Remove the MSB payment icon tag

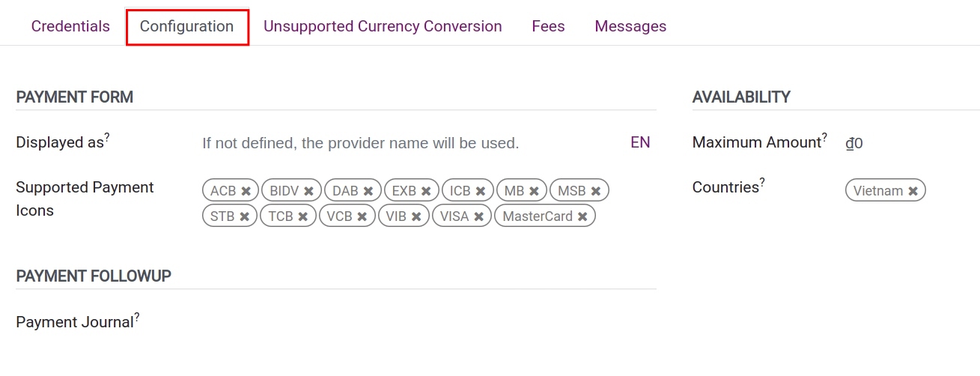pos(596,191)
